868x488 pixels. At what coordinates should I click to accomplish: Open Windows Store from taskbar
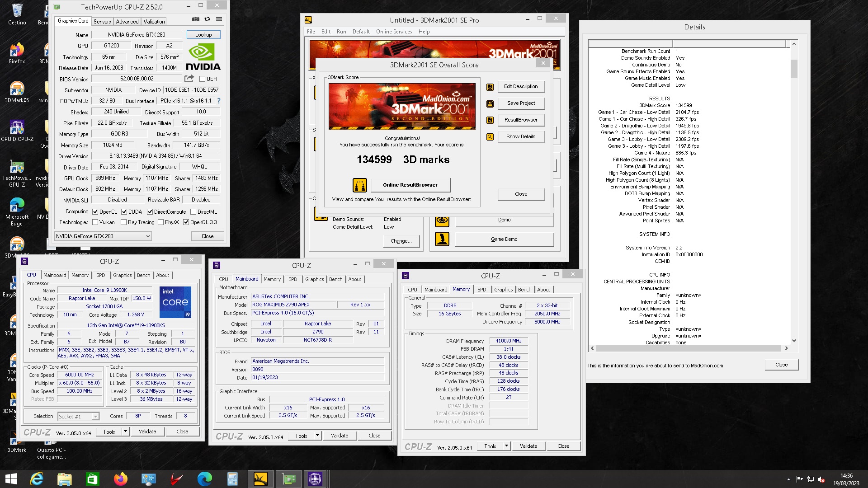coord(93,479)
